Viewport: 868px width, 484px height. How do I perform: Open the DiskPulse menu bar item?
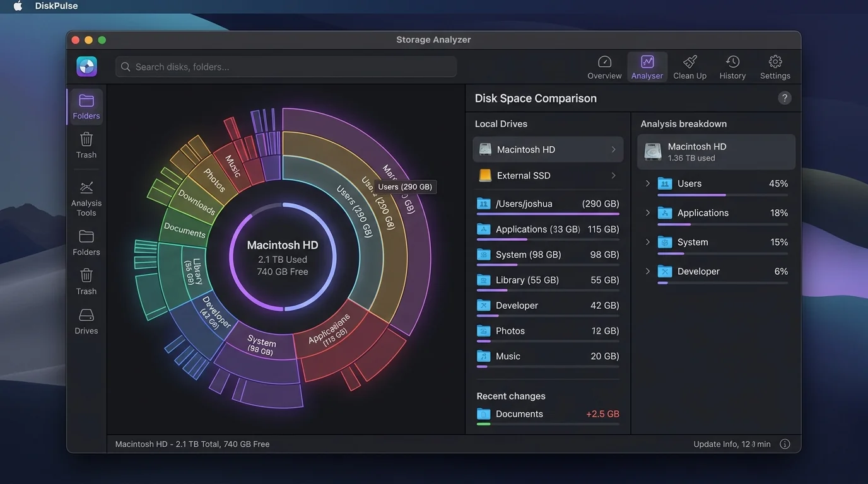pos(56,6)
